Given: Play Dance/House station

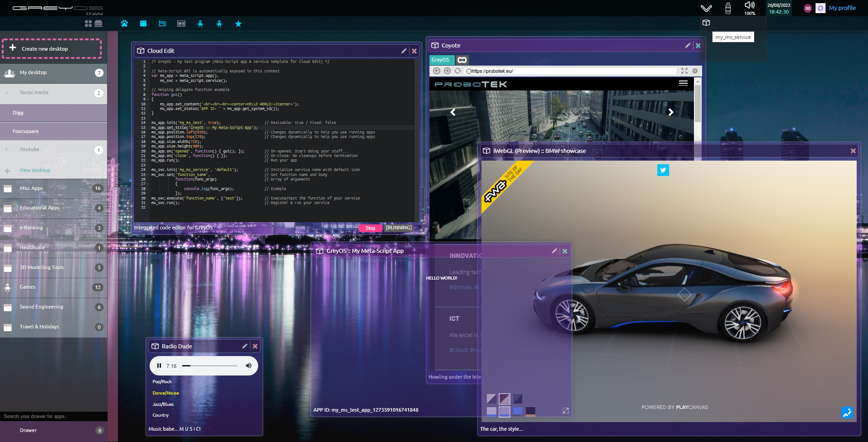Looking at the screenshot, I should [x=165, y=393].
